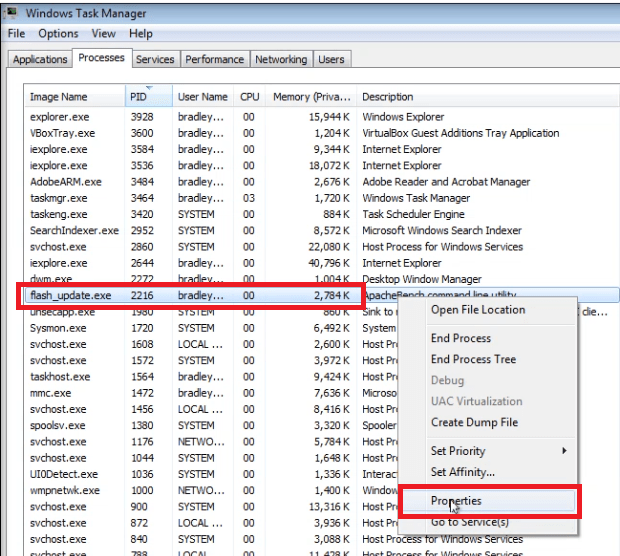Click the Task Manager icon in title bar

12,13
